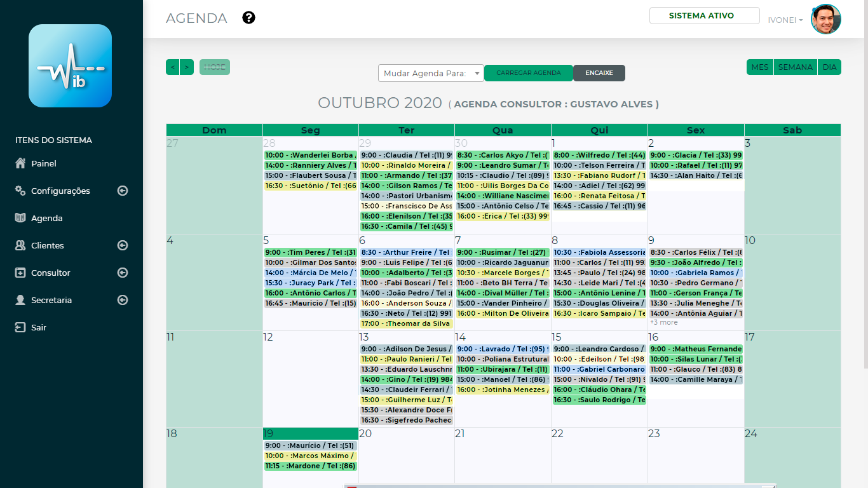This screenshot has height=488, width=868.
Task: Expand the Configurações submenu arrow
Action: coord(123,191)
